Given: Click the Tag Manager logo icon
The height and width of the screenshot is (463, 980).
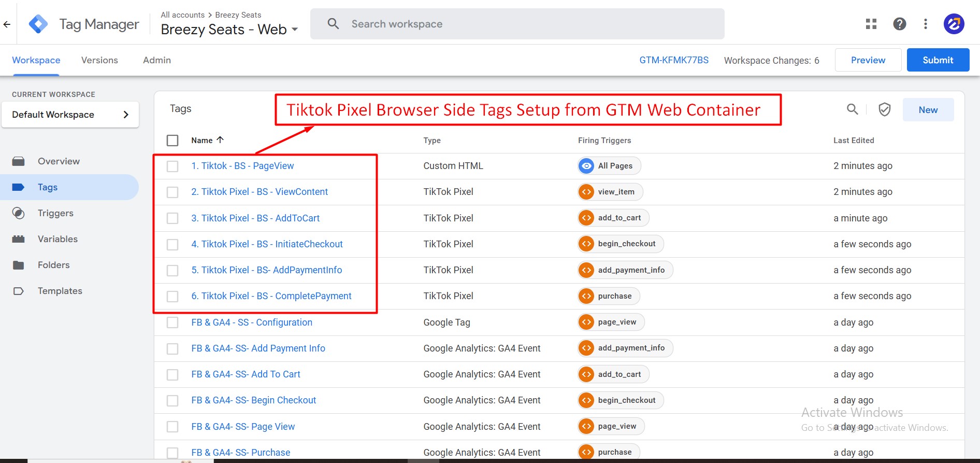Looking at the screenshot, I should point(38,24).
